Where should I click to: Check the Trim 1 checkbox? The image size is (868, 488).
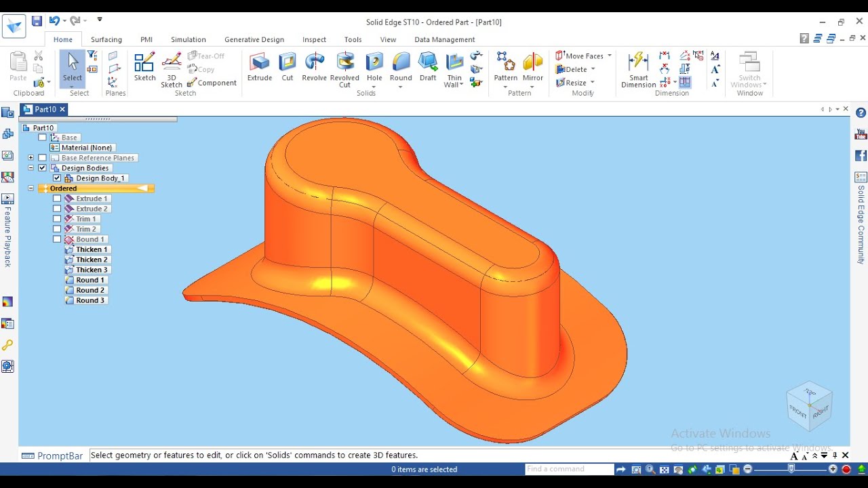(57, 219)
